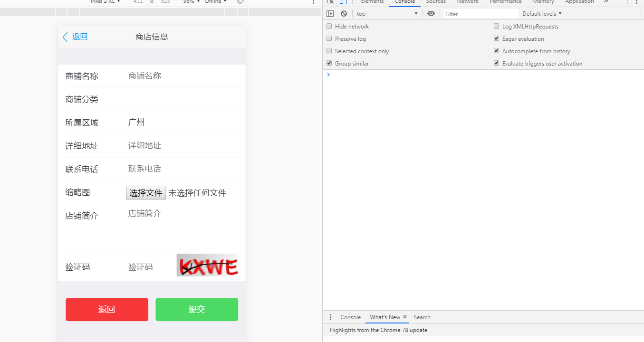Enable Preserve log checkbox
The width and height of the screenshot is (644, 342).
[329, 38]
